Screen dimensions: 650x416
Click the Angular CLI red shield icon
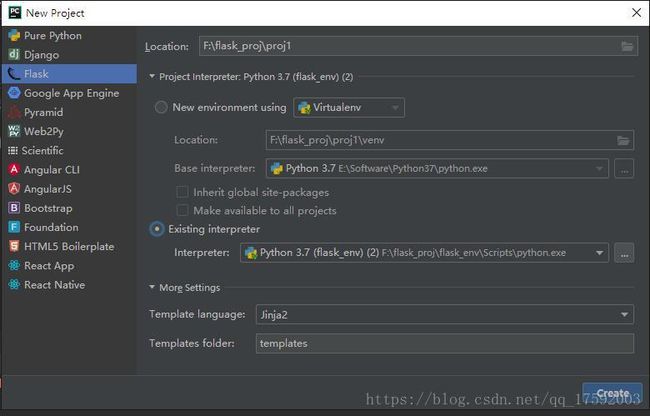[14, 169]
